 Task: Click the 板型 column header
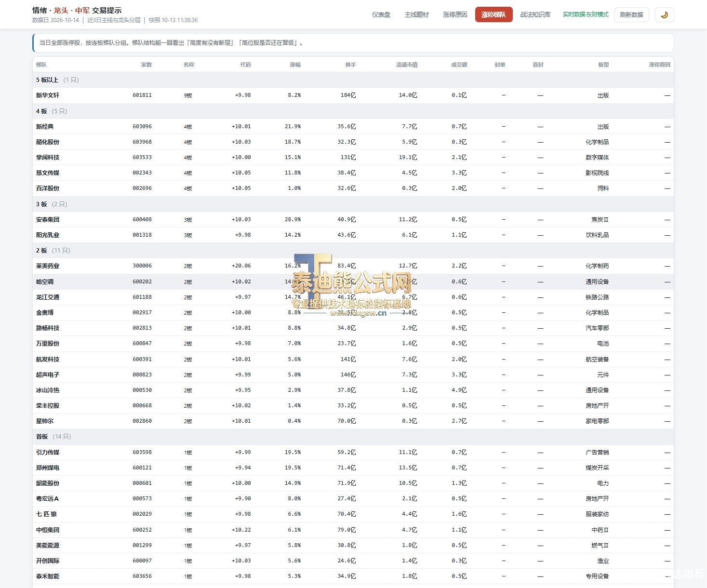point(604,65)
